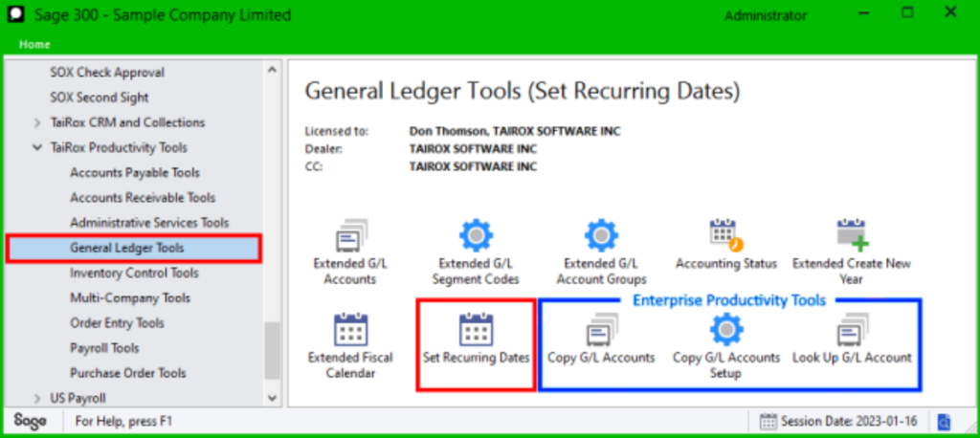
Task: Close the Sage 300 window
Action: [x=950, y=11]
